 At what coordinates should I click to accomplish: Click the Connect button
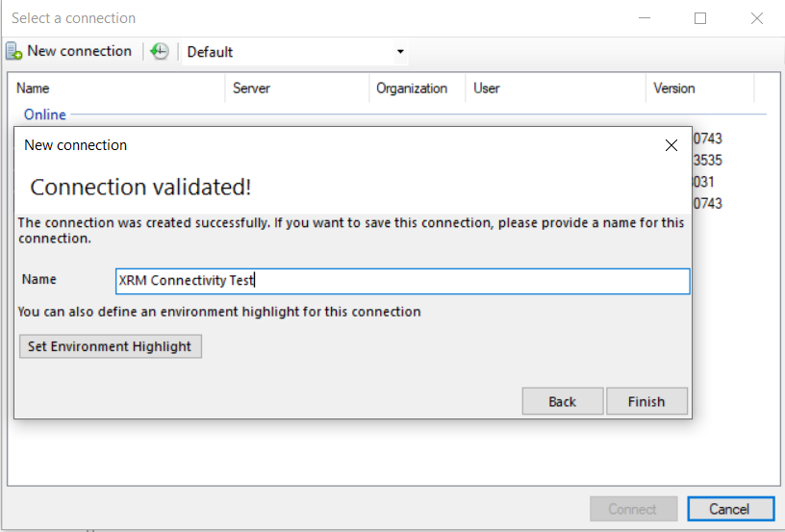tap(633, 509)
